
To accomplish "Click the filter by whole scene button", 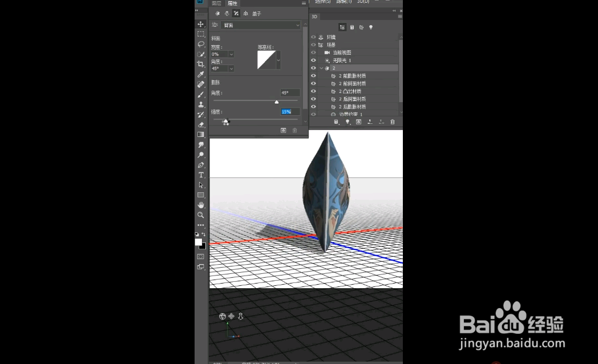I will tap(342, 27).
